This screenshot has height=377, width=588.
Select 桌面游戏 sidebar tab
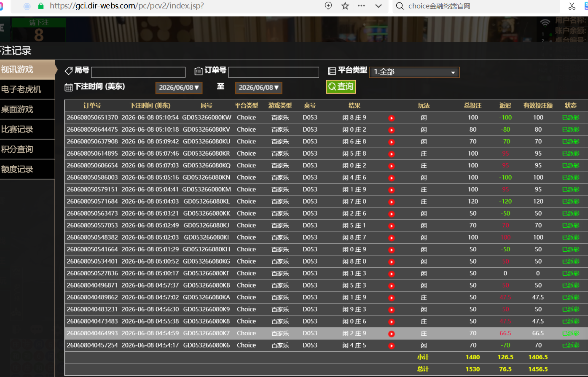[x=27, y=109]
